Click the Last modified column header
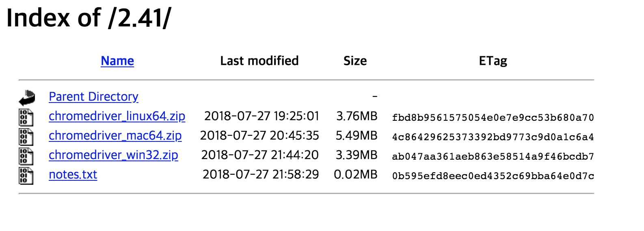Viewport: 644px width, 231px height. tap(259, 61)
